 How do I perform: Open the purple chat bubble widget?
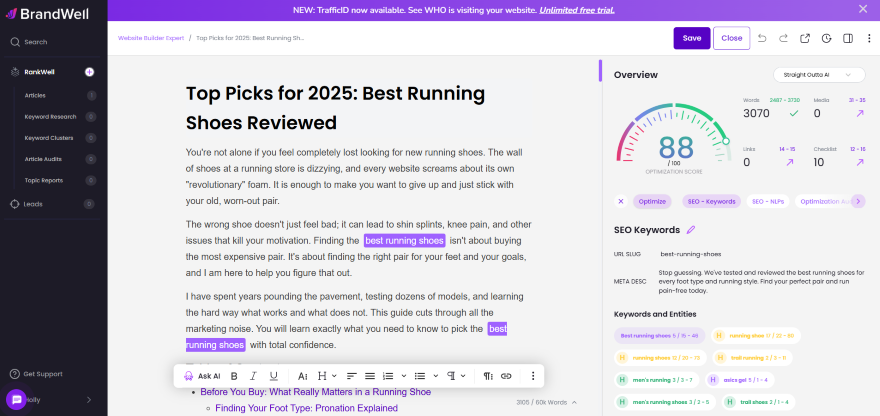[16, 399]
